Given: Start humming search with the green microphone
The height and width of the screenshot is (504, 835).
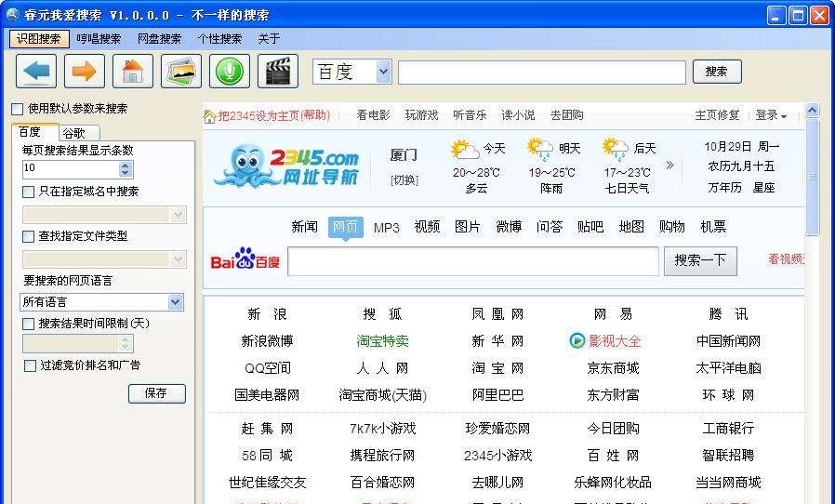Looking at the screenshot, I should click(x=230, y=71).
